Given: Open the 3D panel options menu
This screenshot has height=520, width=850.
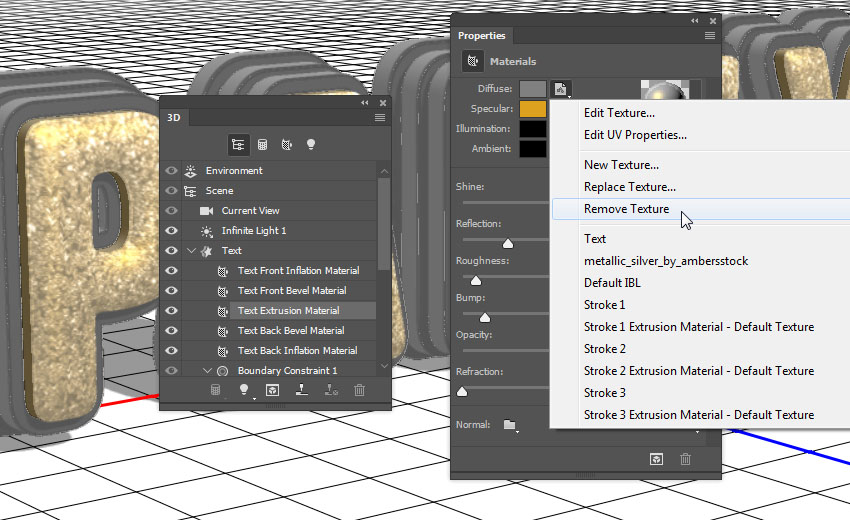Looking at the screenshot, I should click(380, 117).
